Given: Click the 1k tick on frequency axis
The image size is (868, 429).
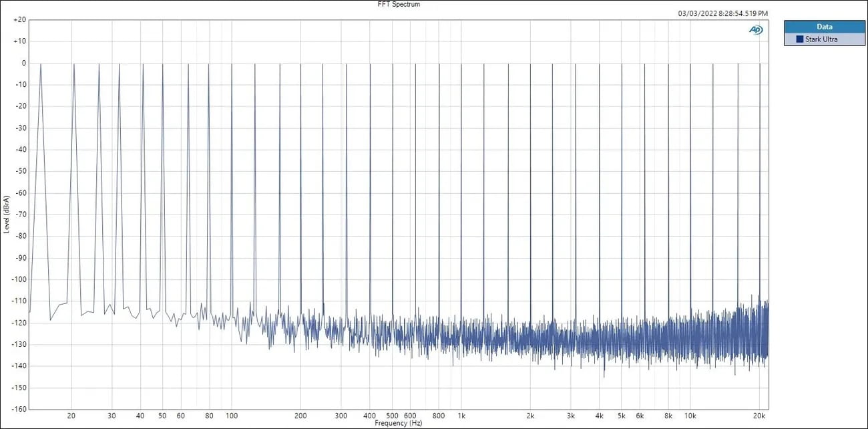Looking at the screenshot, I should coord(461,416).
